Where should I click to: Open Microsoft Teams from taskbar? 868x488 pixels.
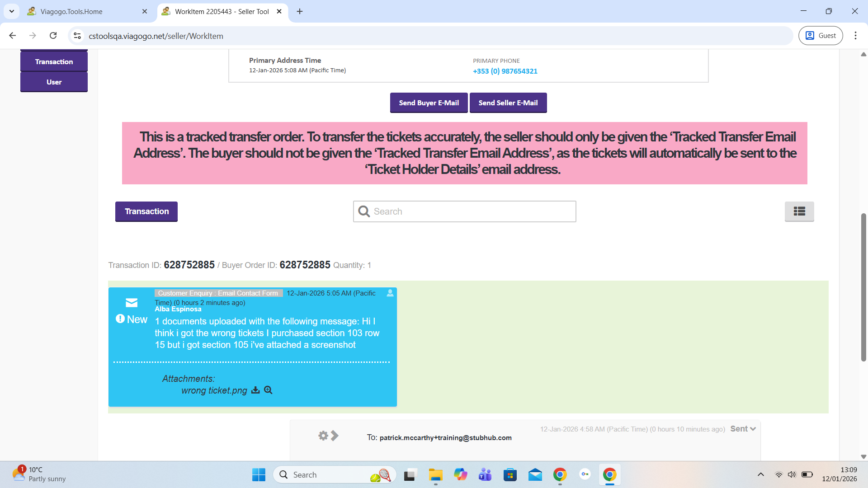pyautogui.click(x=485, y=474)
